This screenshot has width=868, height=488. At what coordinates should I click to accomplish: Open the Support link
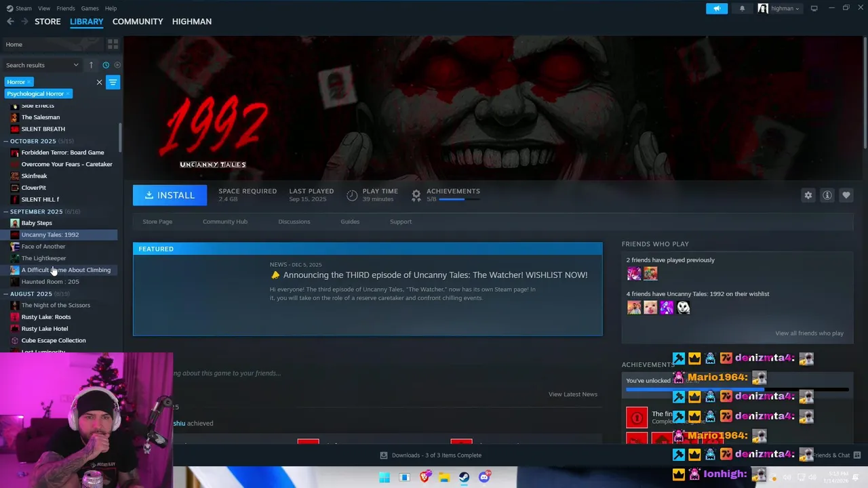401,222
